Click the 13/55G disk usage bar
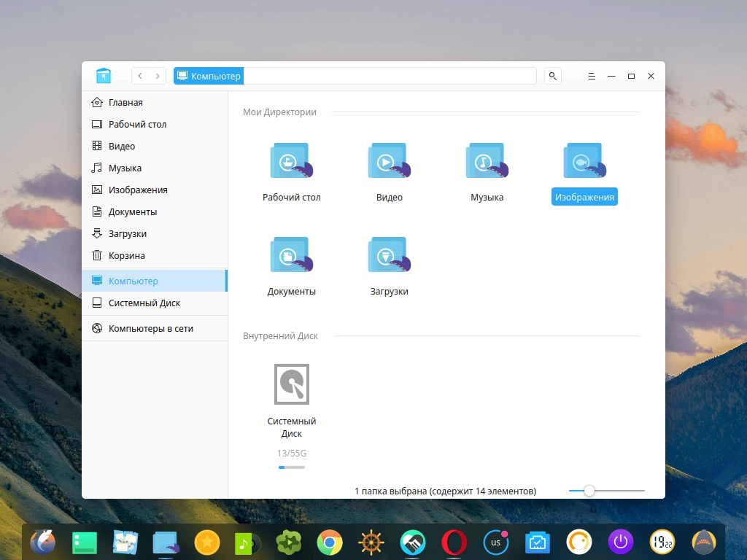747x560 pixels. [292, 467]
